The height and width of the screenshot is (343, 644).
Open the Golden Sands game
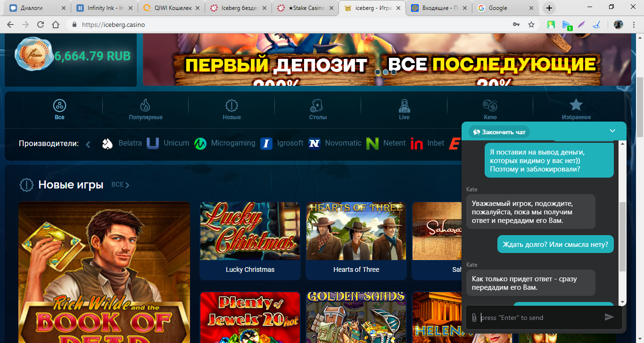[x=356, y=317]
